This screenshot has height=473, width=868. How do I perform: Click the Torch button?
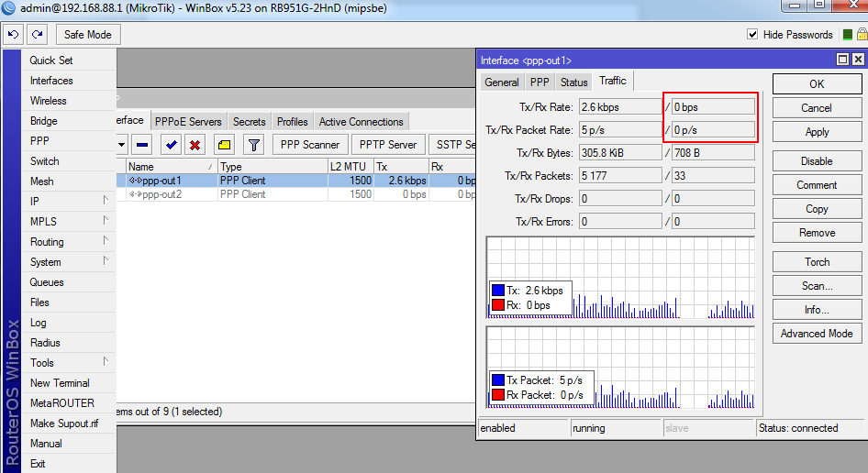[817, 261]
